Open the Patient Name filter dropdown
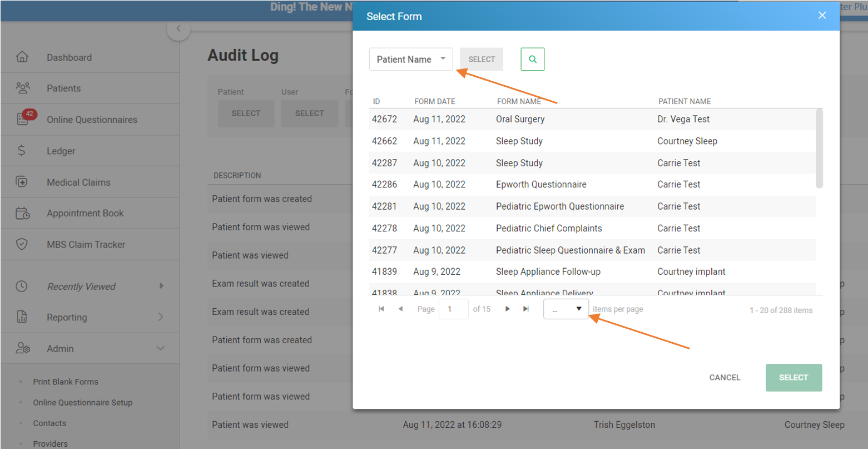 click(x=410, y=59)
